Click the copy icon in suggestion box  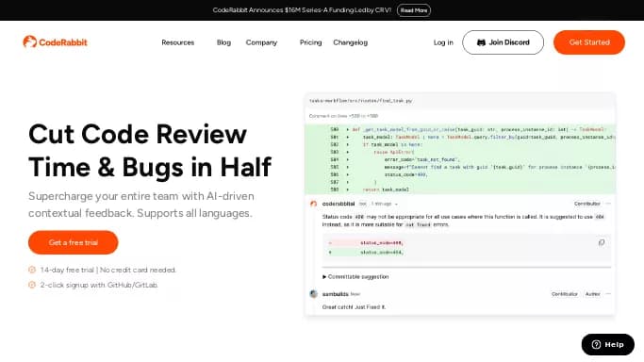602,242
